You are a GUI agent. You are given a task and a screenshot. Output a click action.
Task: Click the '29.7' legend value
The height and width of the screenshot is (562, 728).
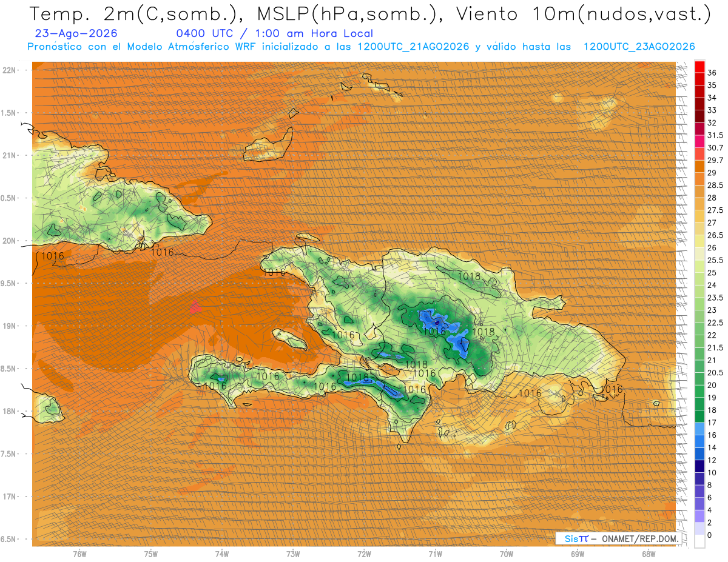715,160
